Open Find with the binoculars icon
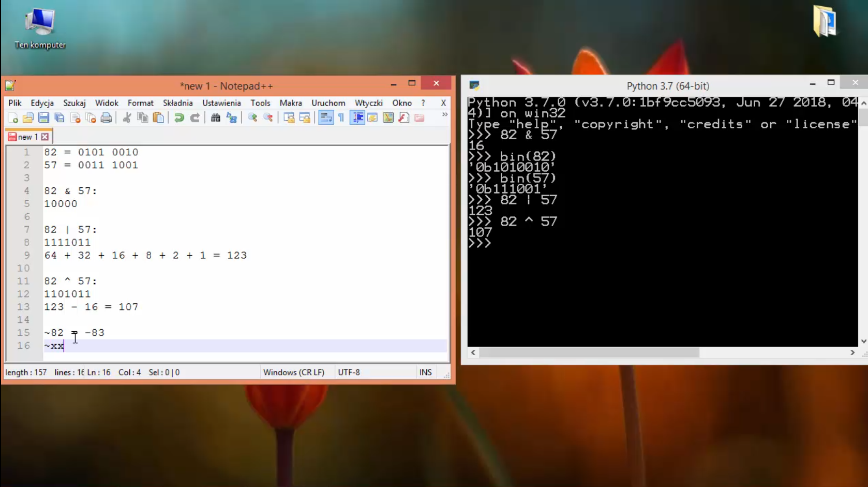868x487 pixels. click(x=216, y=118)
